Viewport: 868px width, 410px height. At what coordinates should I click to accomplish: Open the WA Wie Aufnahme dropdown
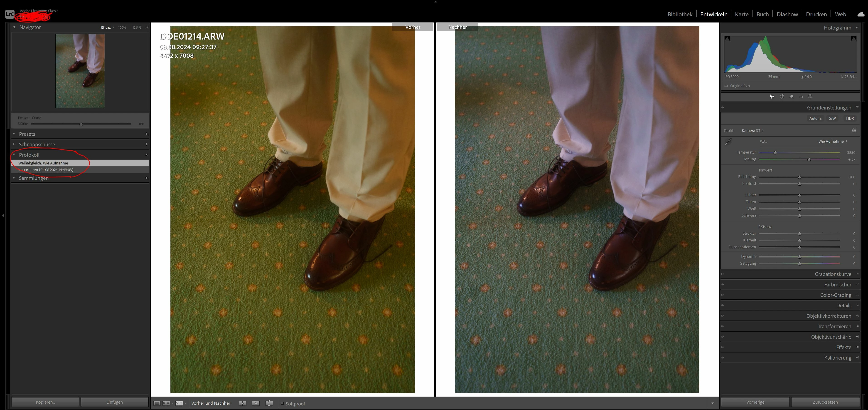click(x=832, y=141)
